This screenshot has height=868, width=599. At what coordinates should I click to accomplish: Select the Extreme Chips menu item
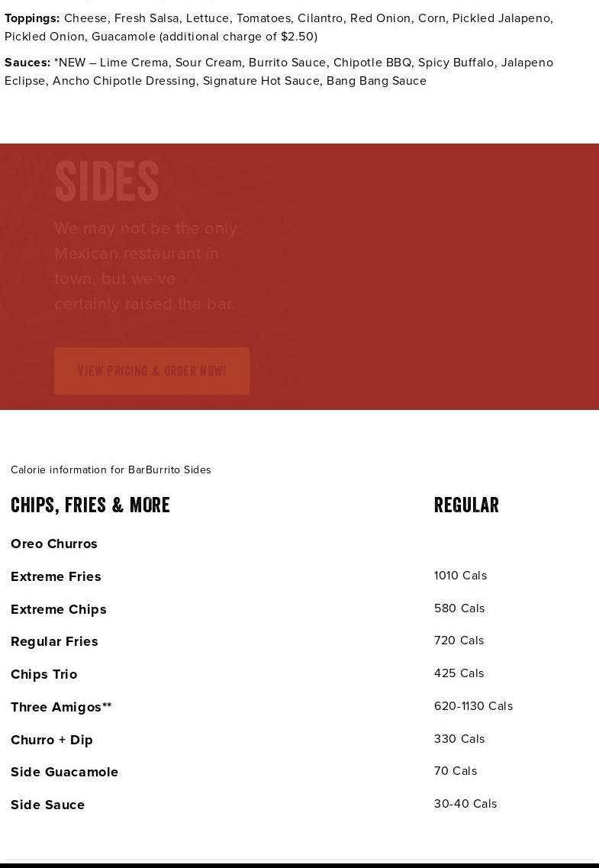[x=59, y=609]
